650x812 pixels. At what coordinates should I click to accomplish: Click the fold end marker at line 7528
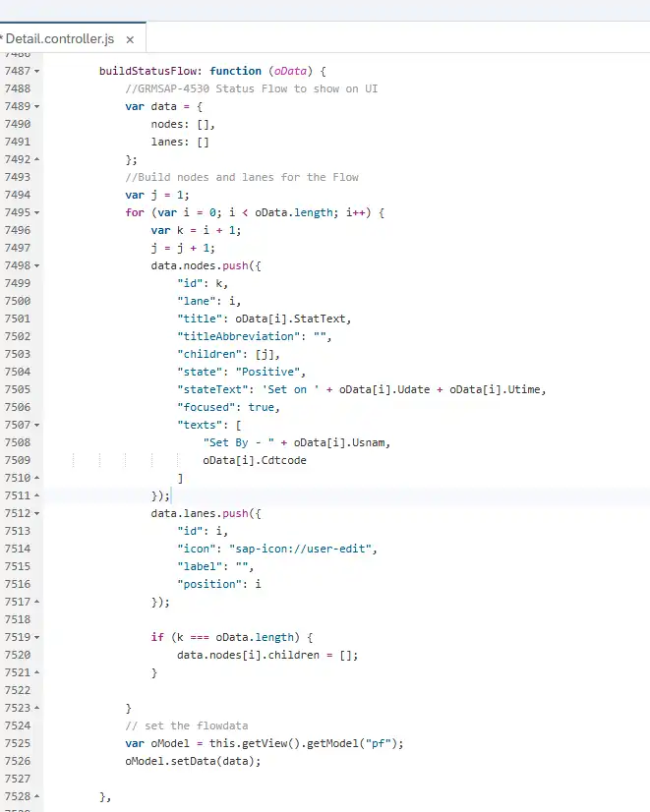coord(37,796)
